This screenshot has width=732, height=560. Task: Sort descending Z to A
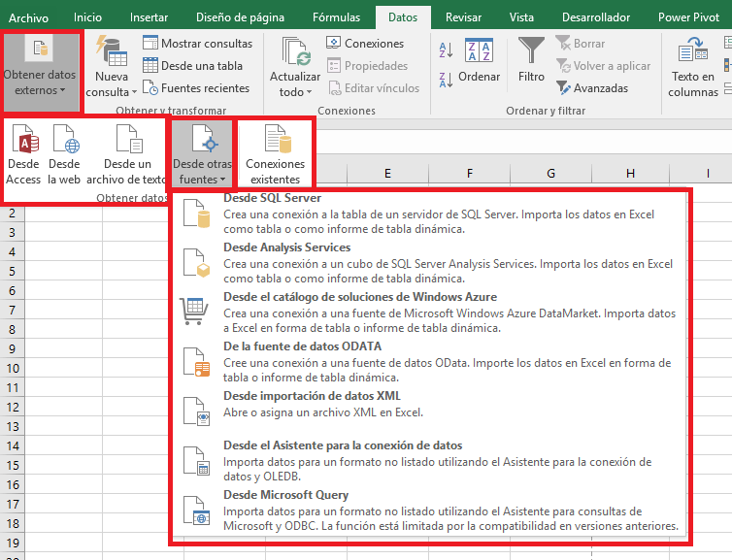446,80
